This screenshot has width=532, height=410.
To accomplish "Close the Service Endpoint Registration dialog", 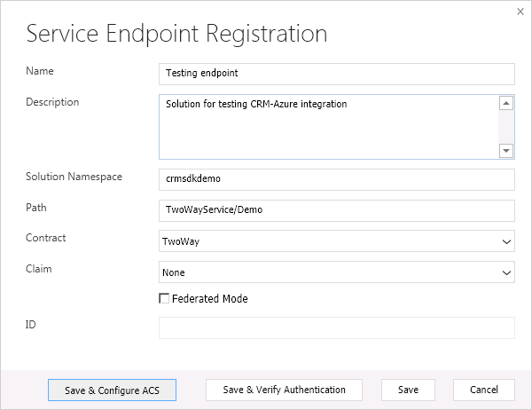I will pyautogui.click(x=520, y=12).
